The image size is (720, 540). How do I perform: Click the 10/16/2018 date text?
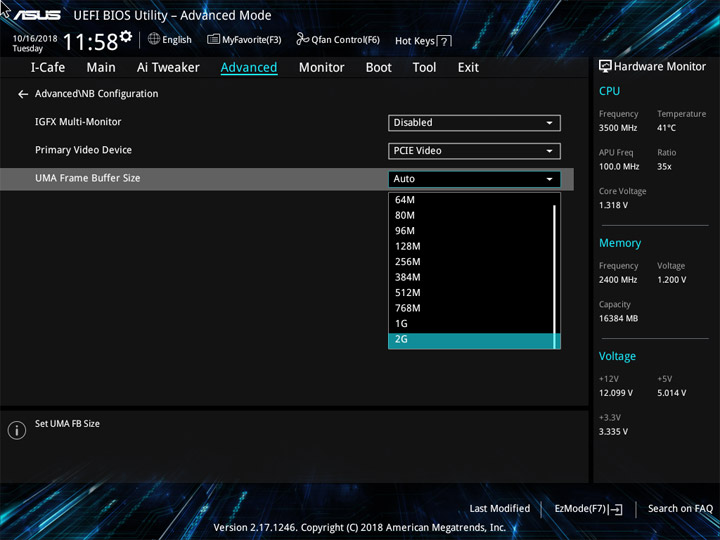(x=35, y=39)
